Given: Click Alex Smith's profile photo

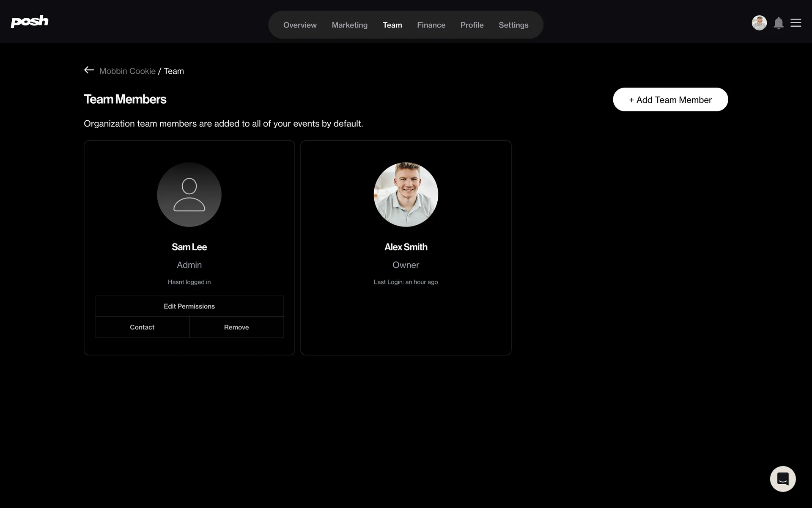Looking at the screenshot, I should (406, 195).
